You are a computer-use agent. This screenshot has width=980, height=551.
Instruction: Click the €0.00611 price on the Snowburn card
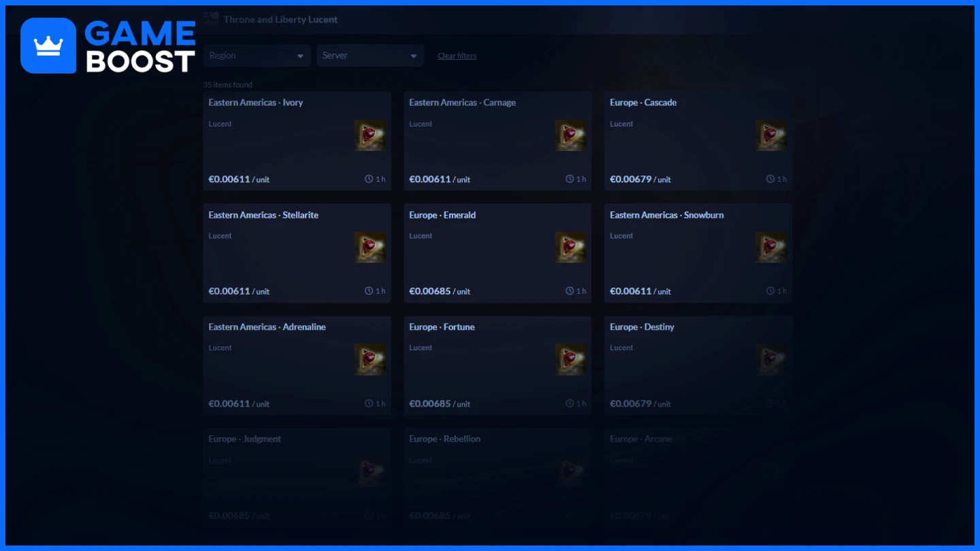[x=631, y=291]
